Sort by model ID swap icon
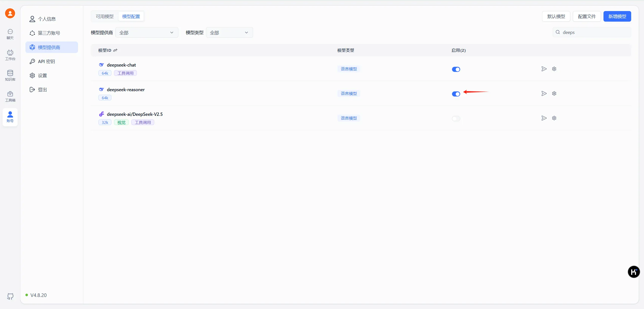This screenshot has width=644, height=309. (x=115, y=50)
